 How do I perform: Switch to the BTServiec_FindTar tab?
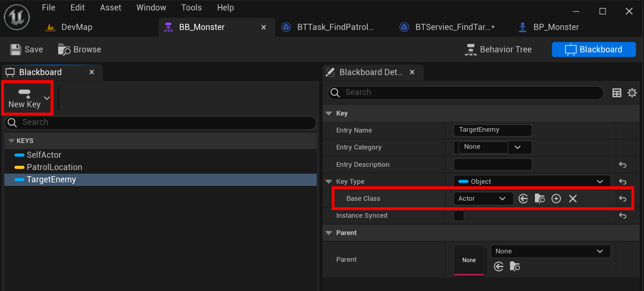pyautogui.click(x=447, y=27)
